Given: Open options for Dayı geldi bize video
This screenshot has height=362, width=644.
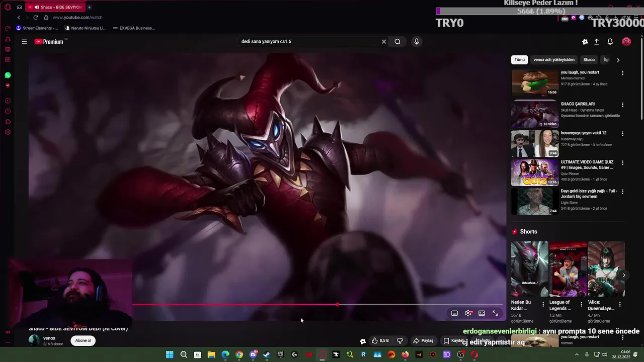Looking at the screenshot, I should pos(622,192).
